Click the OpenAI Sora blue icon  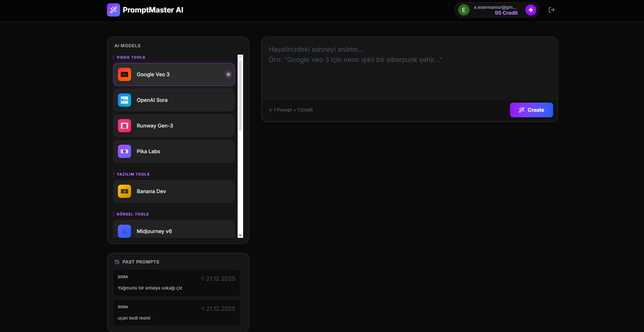pyautogui.click(x=124, y=100)
